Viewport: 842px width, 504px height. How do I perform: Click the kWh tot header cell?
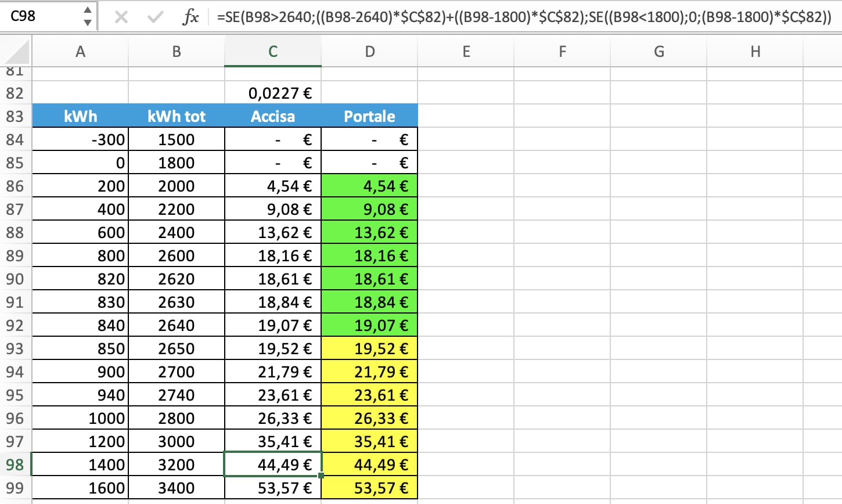[x=177, y=116]
